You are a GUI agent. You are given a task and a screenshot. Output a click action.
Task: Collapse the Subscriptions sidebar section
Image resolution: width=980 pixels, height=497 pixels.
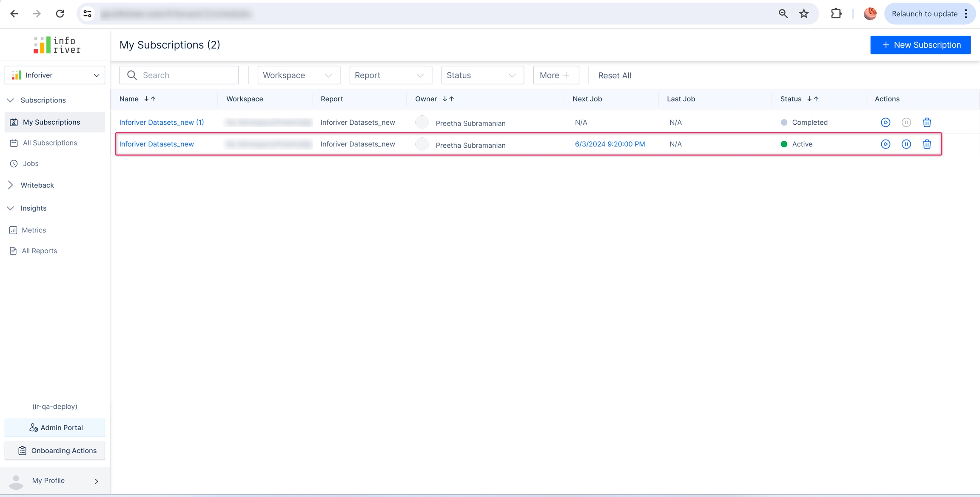point(11,100)
